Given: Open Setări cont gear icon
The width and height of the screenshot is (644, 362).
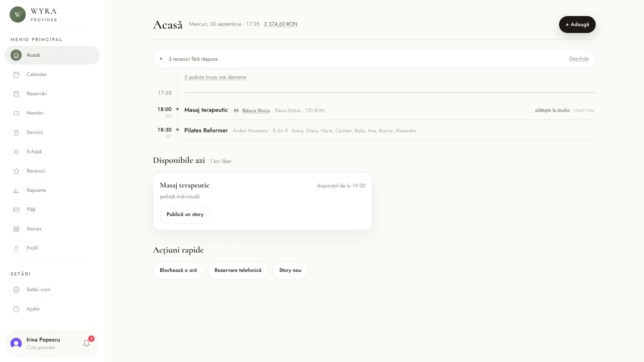Looking at the screenshot, I should click(16, 290).
